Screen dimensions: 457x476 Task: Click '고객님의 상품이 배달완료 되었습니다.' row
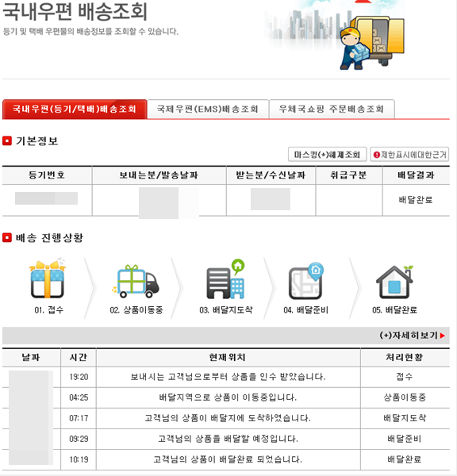pos(228,459)
